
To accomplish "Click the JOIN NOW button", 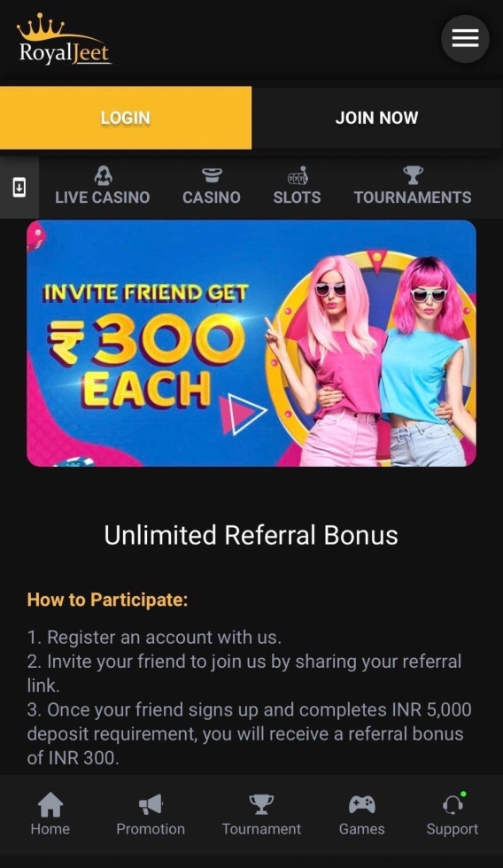I will coord(377,117).
